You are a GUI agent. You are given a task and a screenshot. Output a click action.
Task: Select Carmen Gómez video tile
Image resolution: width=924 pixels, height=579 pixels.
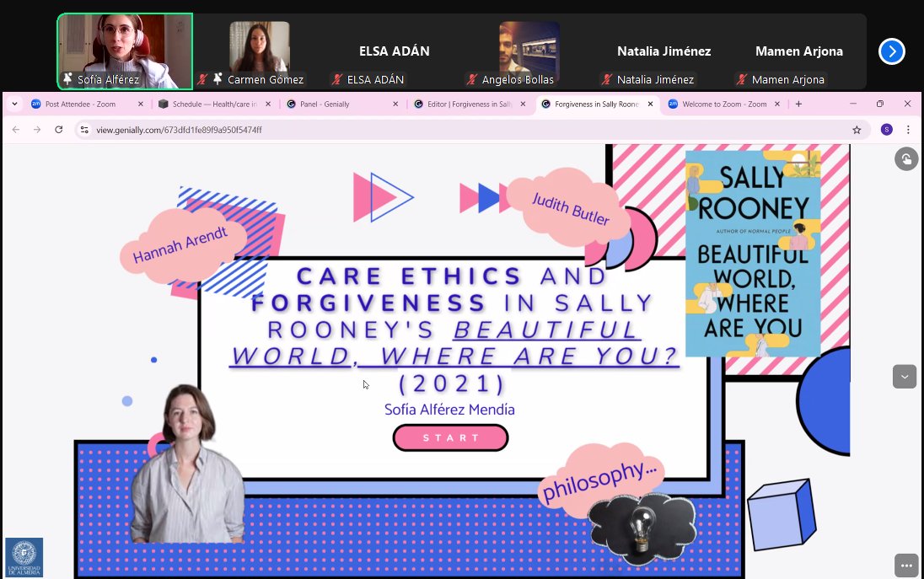(x=260, y=53)
